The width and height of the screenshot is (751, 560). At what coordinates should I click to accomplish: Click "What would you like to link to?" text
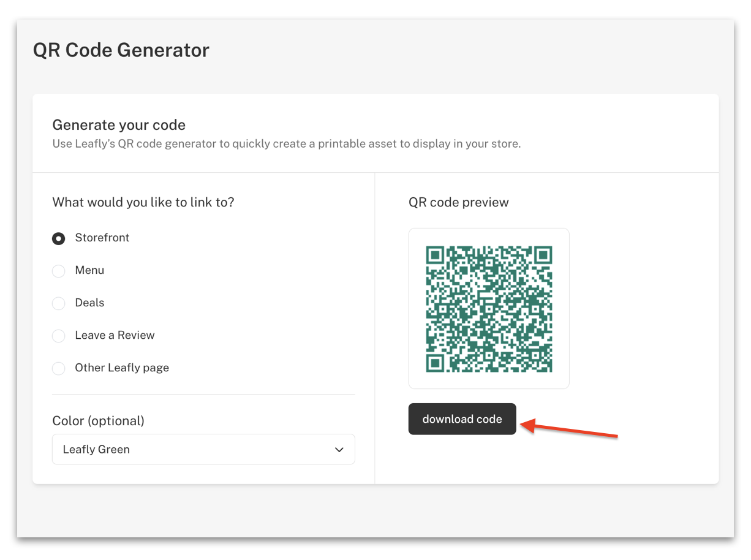coord(143,202)
